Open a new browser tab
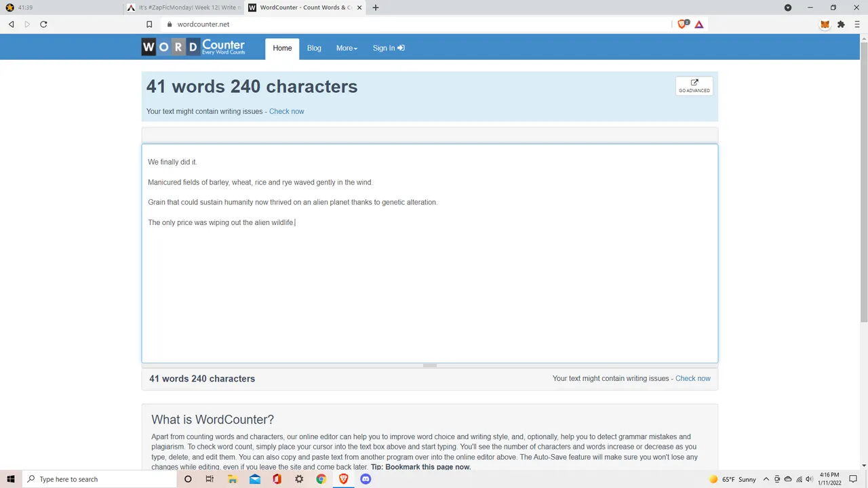The height and width of the screenshot is (488, 868). 376,7
